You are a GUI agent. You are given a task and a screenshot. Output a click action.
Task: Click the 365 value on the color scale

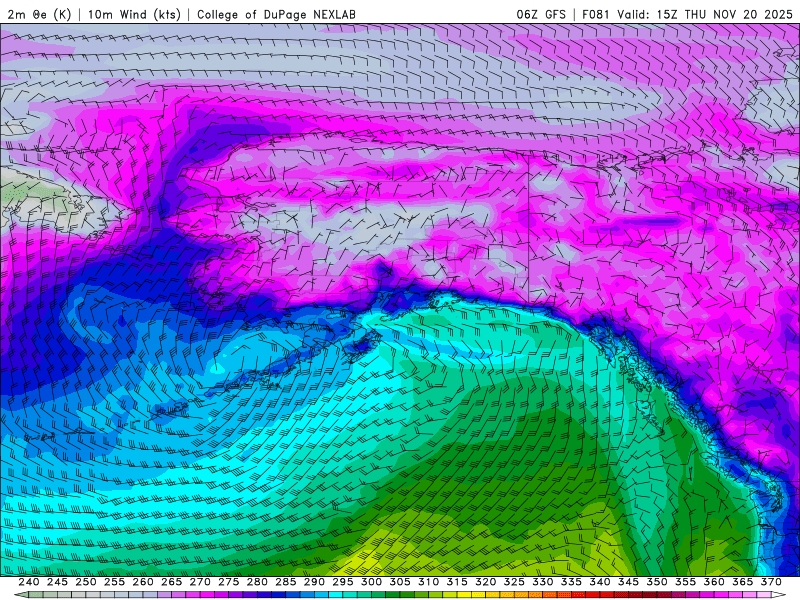coord(743,582)
